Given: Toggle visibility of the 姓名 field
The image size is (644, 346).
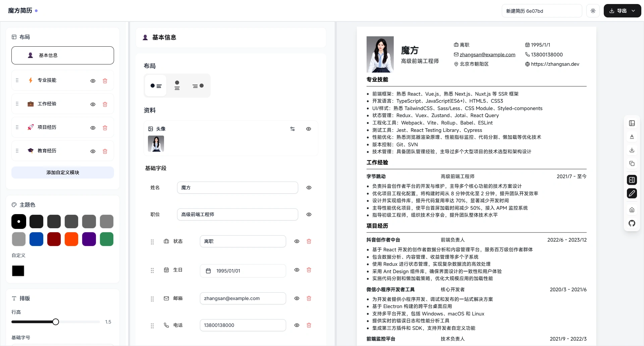Looking at the screenshot, I should coord(309,188).
